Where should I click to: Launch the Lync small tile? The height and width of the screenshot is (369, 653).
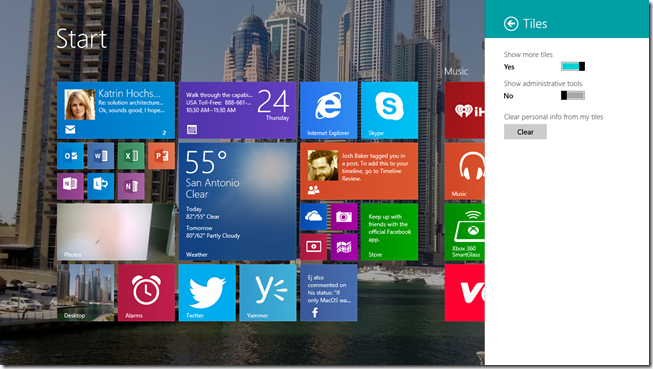tap(101, 186)
